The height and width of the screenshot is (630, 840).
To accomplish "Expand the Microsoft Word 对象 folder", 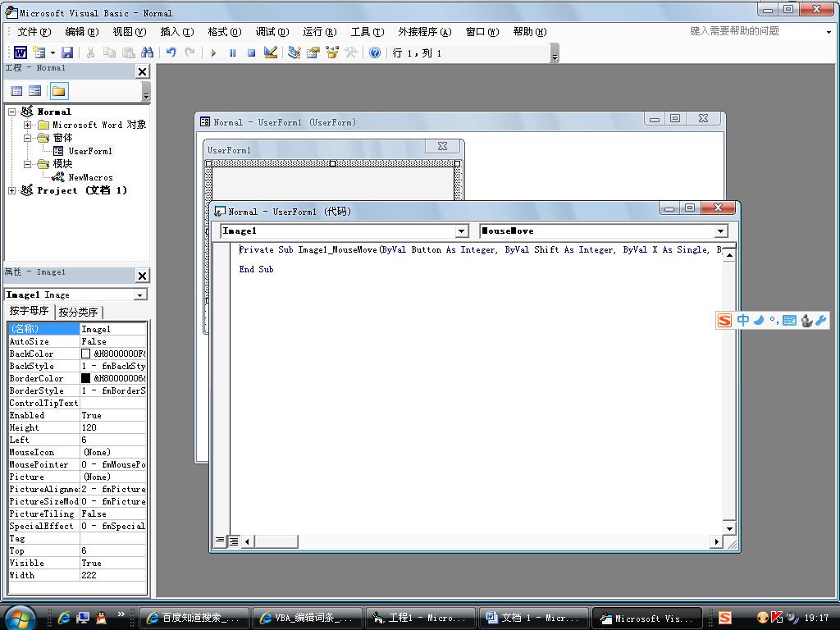I will coord(27,125).
